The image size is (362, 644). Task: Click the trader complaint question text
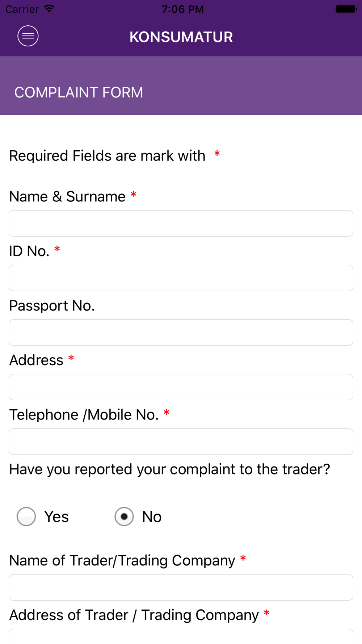click(169, 469)
